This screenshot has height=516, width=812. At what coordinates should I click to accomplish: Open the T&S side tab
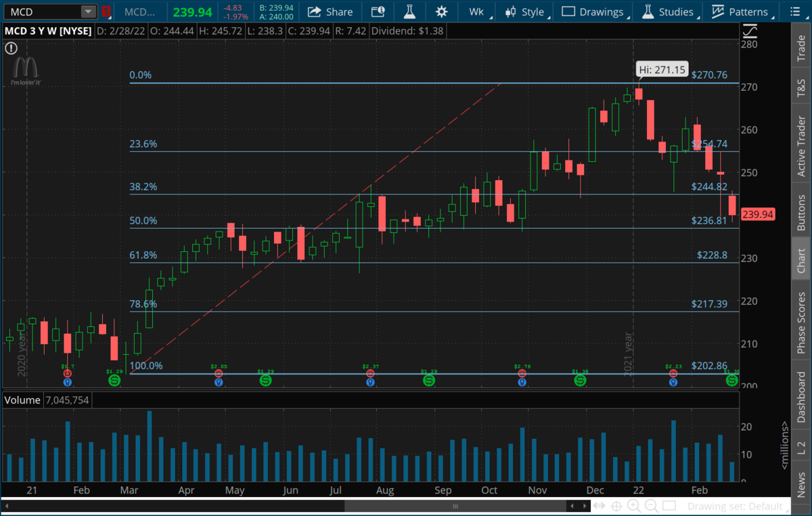801,89
